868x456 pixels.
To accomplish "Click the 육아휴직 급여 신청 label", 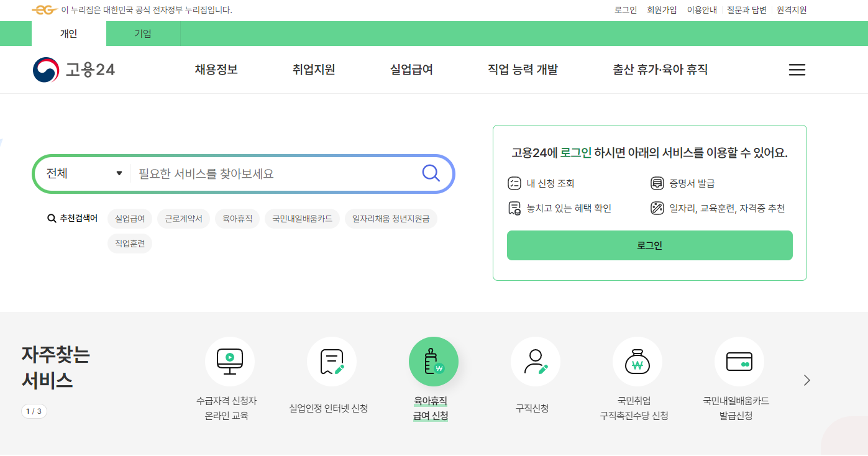I will click(x=431, y=408).
